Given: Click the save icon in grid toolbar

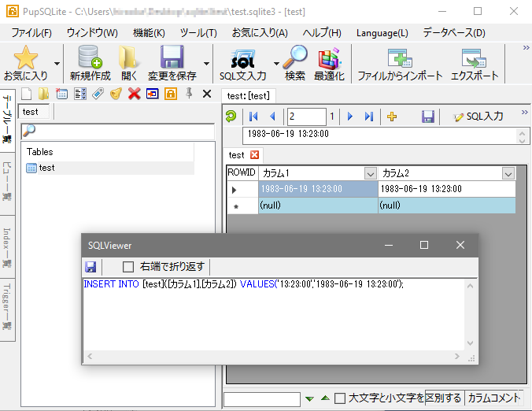Looking at the screenshot, I should tap(428, 117).
